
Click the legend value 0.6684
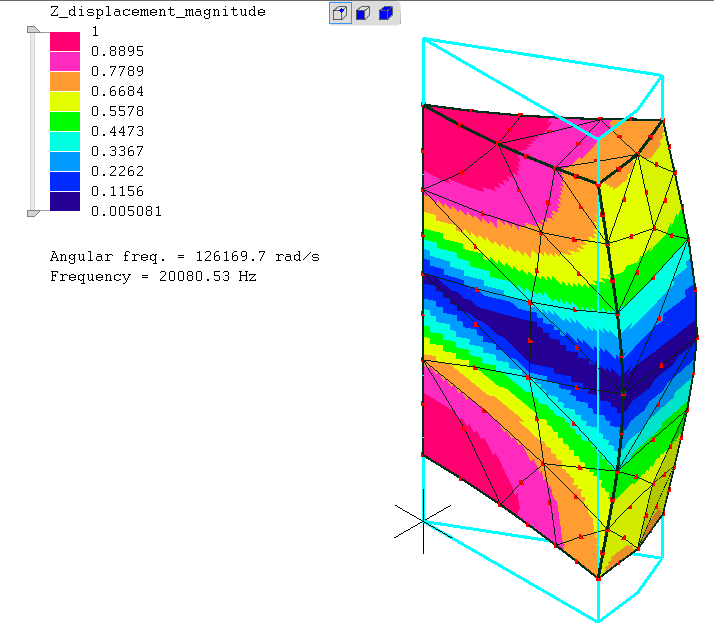point(117,91)
